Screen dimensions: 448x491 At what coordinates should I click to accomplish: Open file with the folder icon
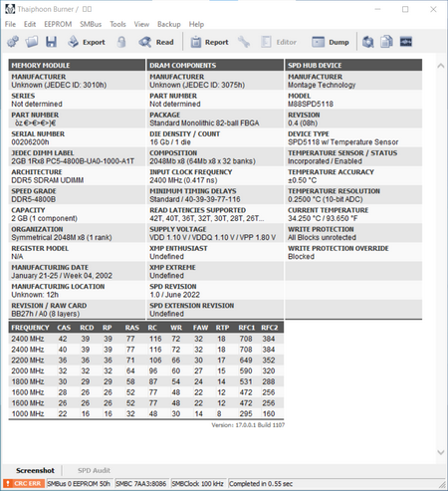[x=32, y=42]
